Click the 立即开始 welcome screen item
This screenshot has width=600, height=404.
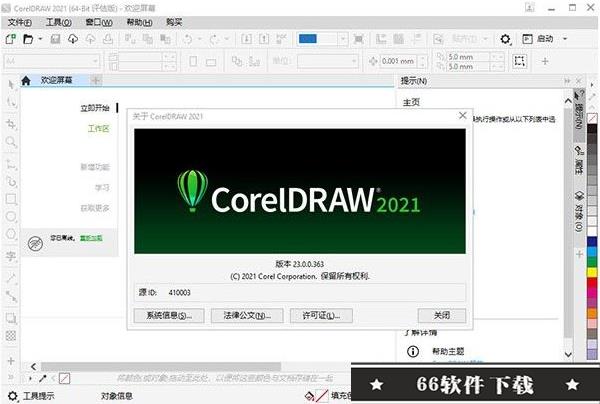(95, 108)
